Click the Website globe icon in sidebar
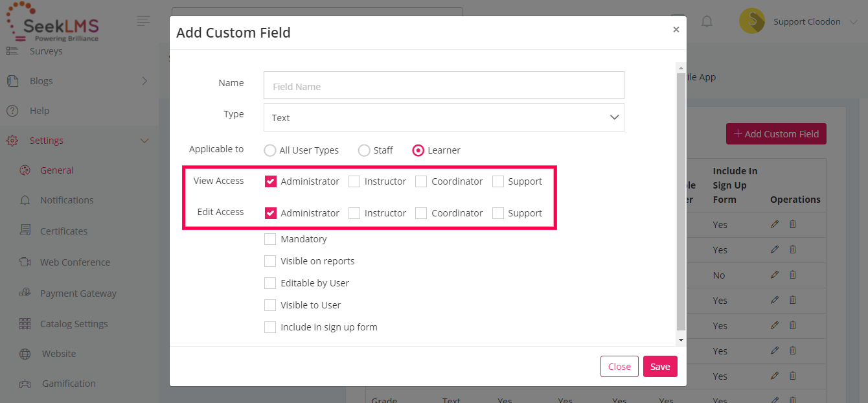Screen dimensions: 868x403 pos(25,354)
